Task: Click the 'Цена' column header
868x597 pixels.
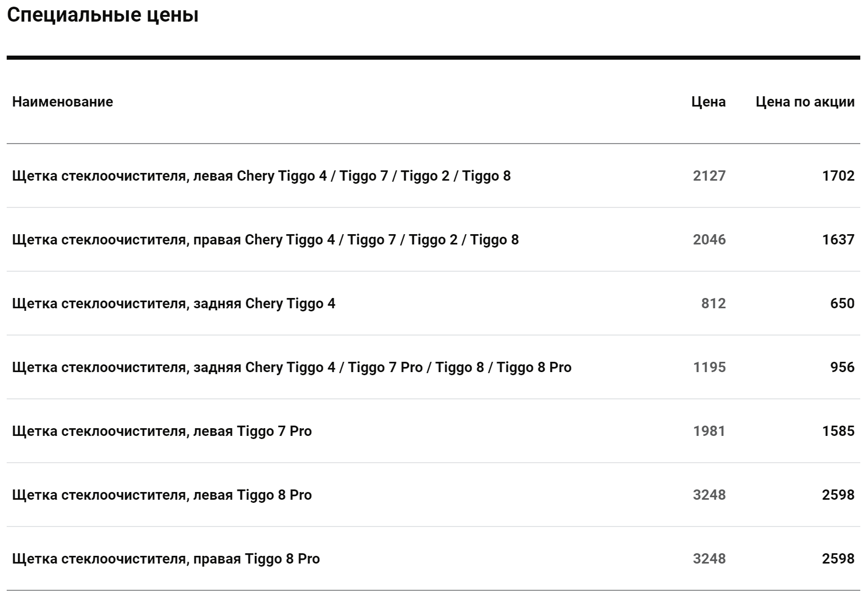Action: 708,102
